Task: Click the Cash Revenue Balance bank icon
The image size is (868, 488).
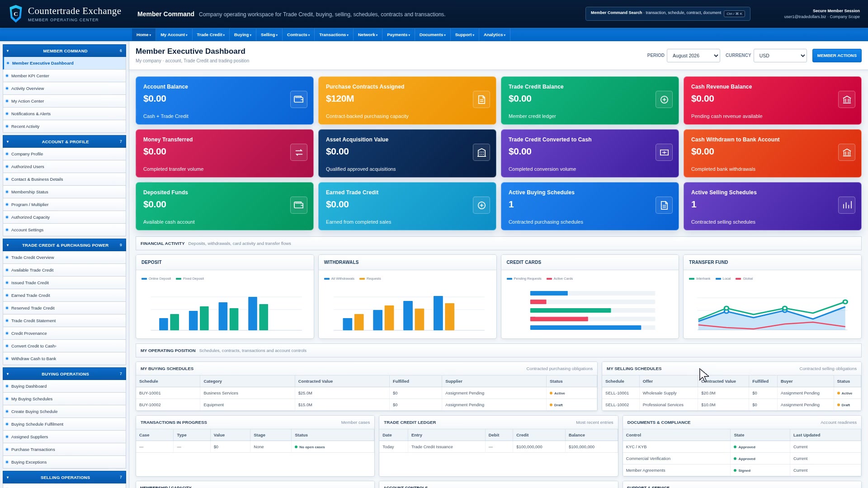Action: tap(847, 99)
